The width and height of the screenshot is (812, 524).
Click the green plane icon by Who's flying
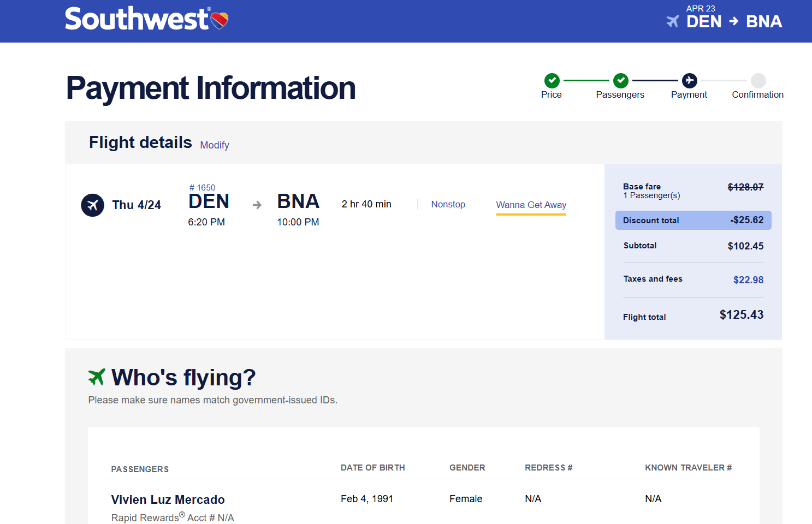(x=97, y=377)
